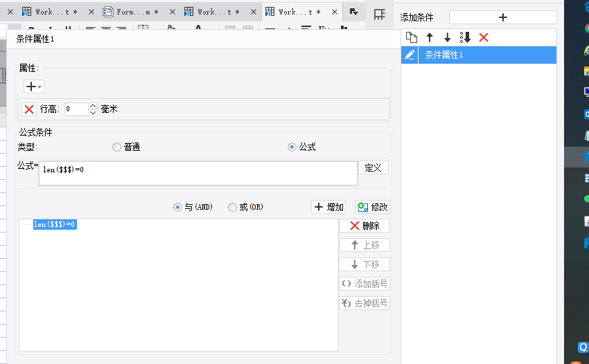
Task: Open the tab list dropdown arrow
Action: (x=353, y=12)
